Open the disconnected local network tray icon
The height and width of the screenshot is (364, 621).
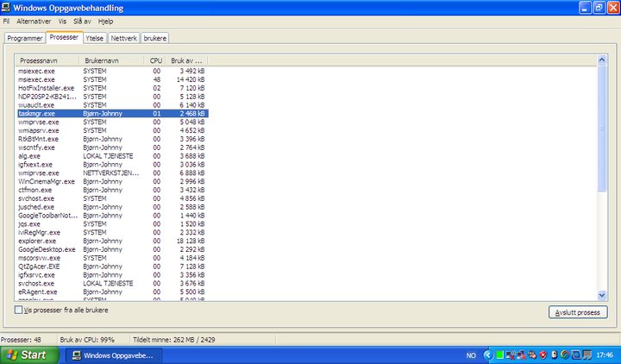(x=521, y=355)
